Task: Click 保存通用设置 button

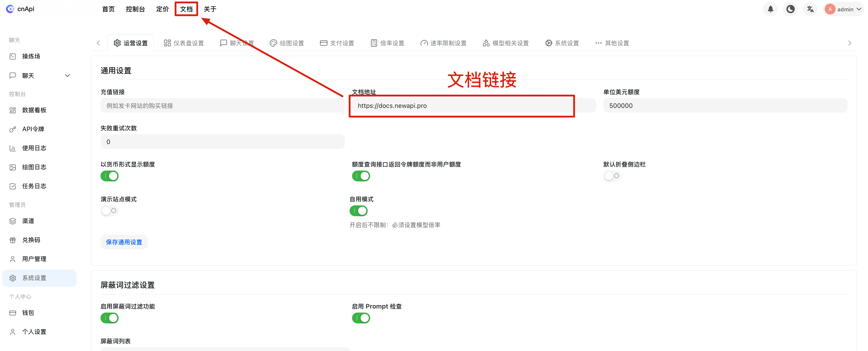Action: [124, 242]
